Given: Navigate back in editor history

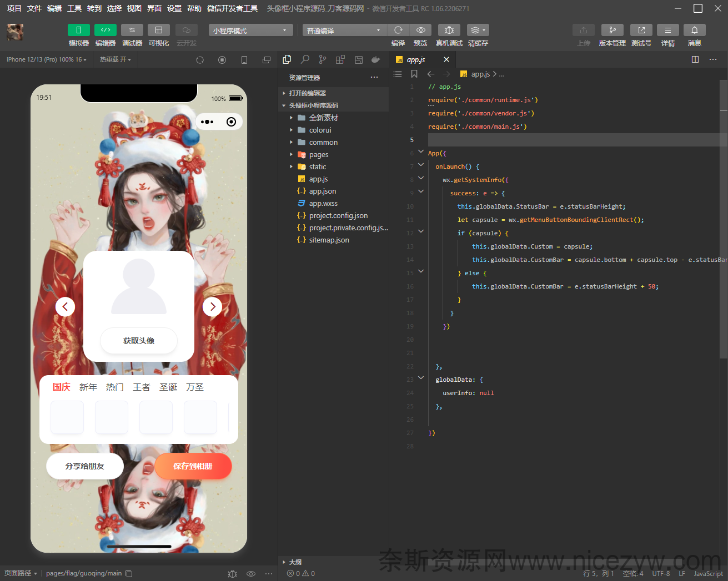Looking at the screenshot, I should 431,74.
